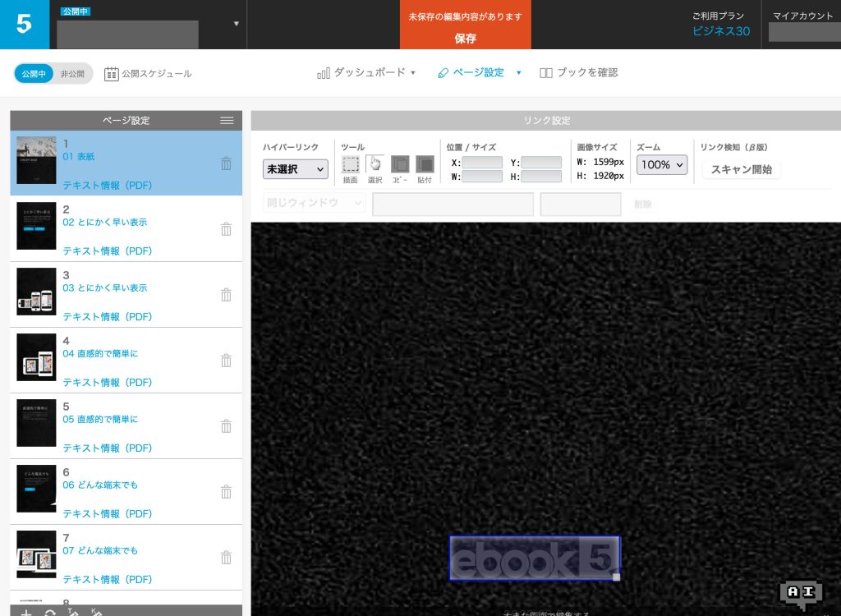Image resolution: width=841 pixels, height=616 pixels.
Task: Delete page 1 表紙 with trash icon
Action: (x=226, y=163)
